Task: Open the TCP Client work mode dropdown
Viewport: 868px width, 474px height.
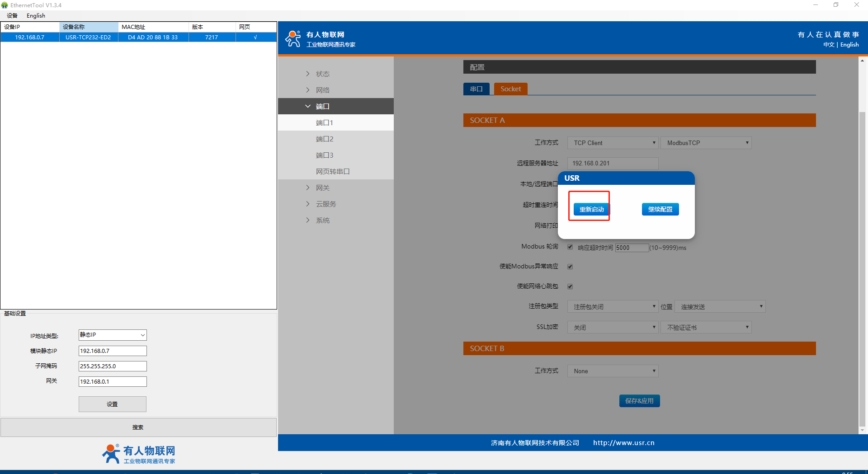Action: tap(613, 143)
